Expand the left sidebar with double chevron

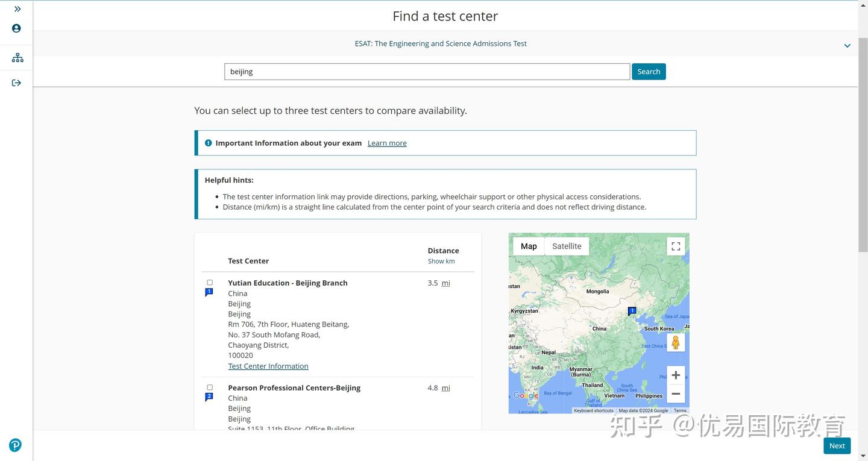(x=17, y=9)
